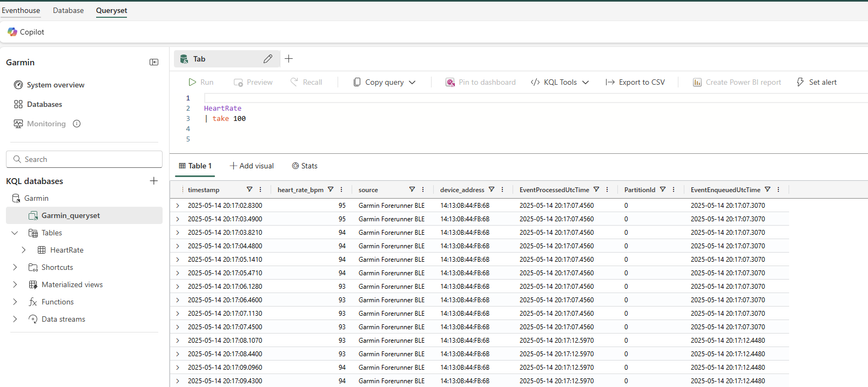Add a new query tab
The height and width of the screenshot is (387, 868).
click(289, 59)
